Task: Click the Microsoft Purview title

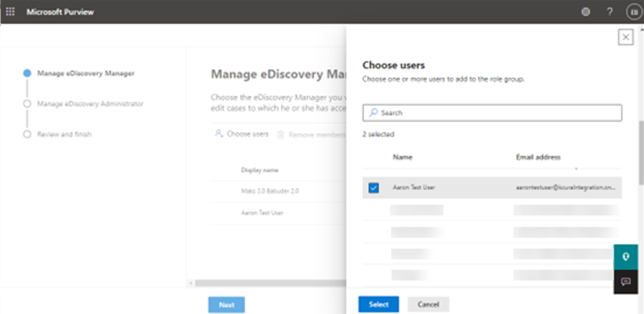Action: tap(60, 11)
